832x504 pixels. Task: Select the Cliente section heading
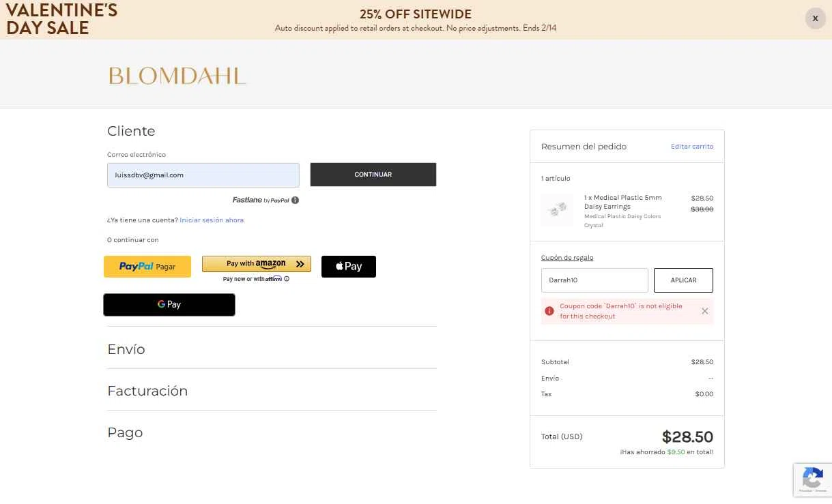click(131, 131)
